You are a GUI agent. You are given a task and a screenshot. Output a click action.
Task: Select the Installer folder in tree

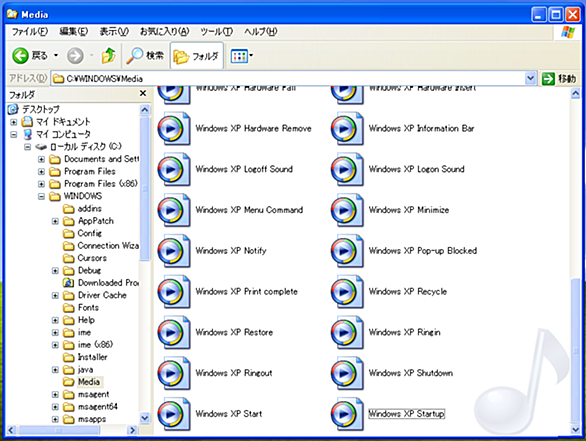[85, 357]
